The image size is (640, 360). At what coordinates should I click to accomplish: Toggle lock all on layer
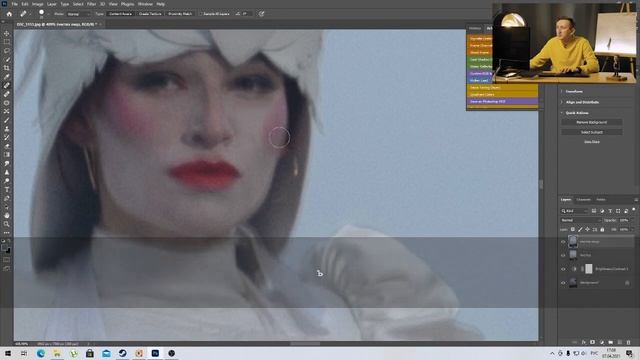click(x=602, y=229)
